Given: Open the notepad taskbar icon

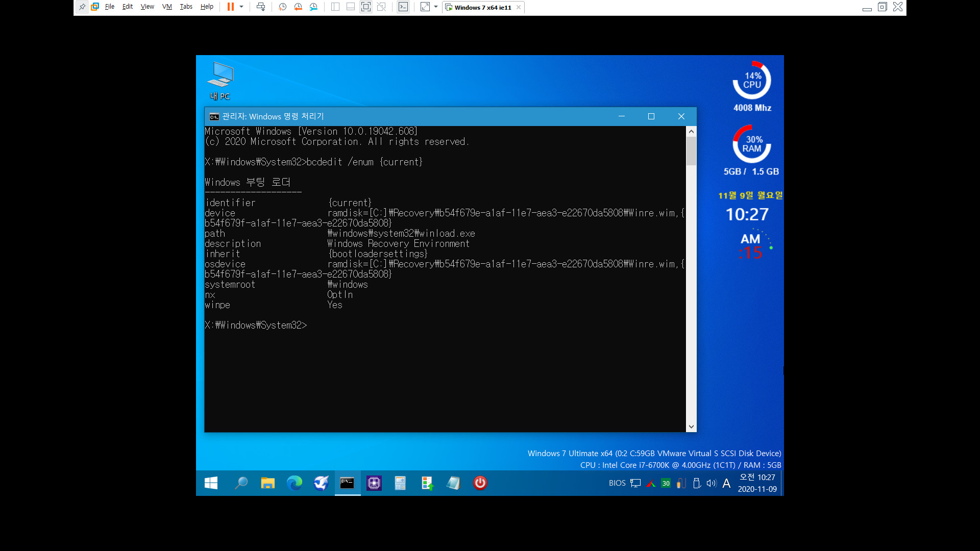Looking at the screenshot, I should [x=453, y=483].
